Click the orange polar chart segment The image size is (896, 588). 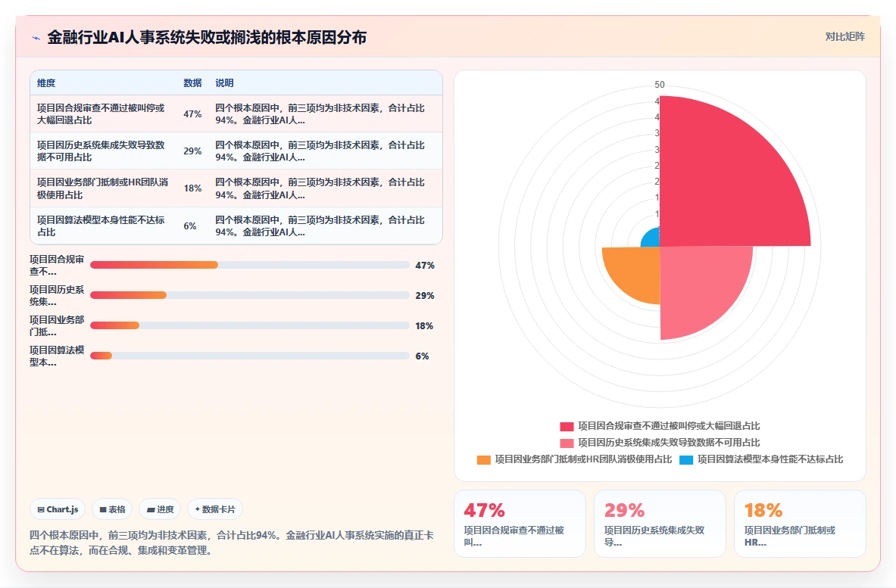click(637, 269)
